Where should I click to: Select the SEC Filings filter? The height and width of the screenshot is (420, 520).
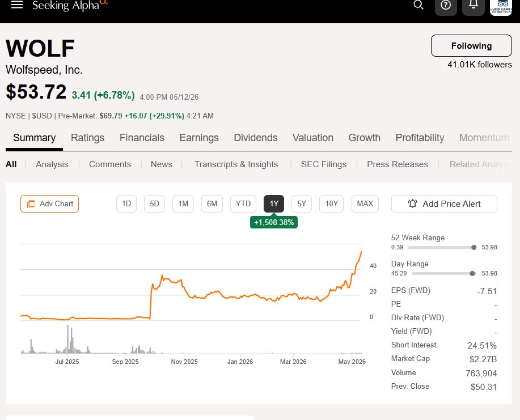pos(324,164)
